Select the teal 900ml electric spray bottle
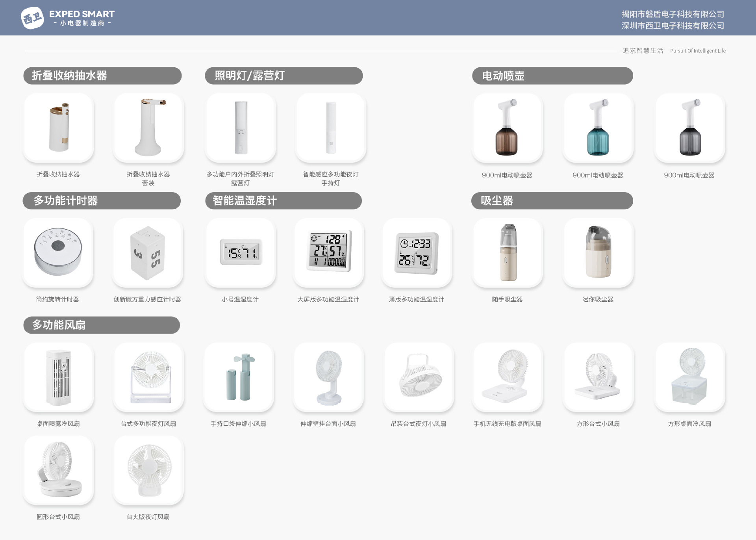The height and width of the screenshot is (540, 756). click(598, 128)
